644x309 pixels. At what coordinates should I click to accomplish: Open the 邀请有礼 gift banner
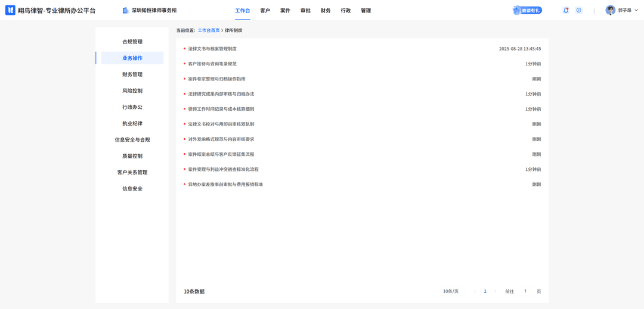tap(527, 10)
